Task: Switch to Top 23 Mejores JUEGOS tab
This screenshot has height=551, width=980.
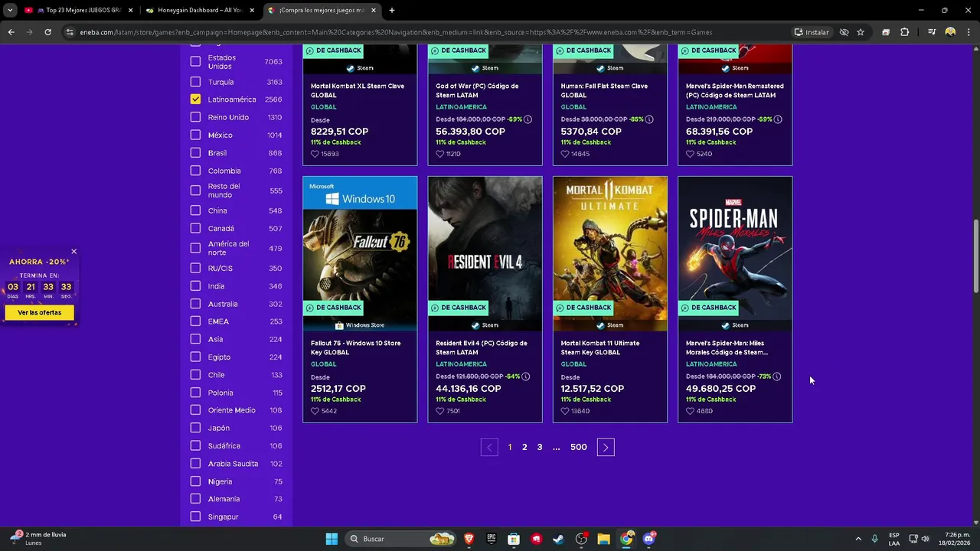Action: 79,10
